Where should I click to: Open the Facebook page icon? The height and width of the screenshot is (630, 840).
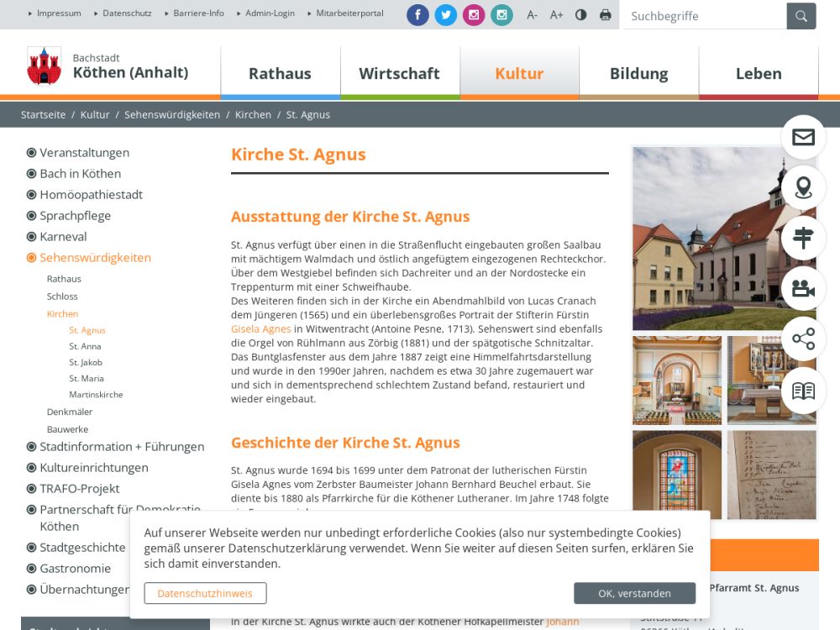[417, 15]
